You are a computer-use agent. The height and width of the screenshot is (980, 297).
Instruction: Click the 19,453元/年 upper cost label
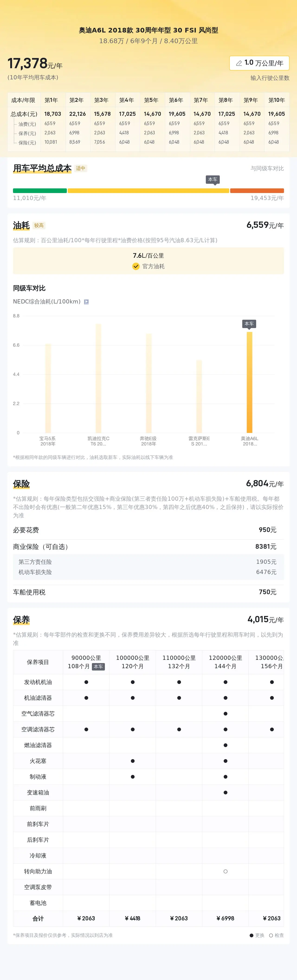(x=267, y=198)
